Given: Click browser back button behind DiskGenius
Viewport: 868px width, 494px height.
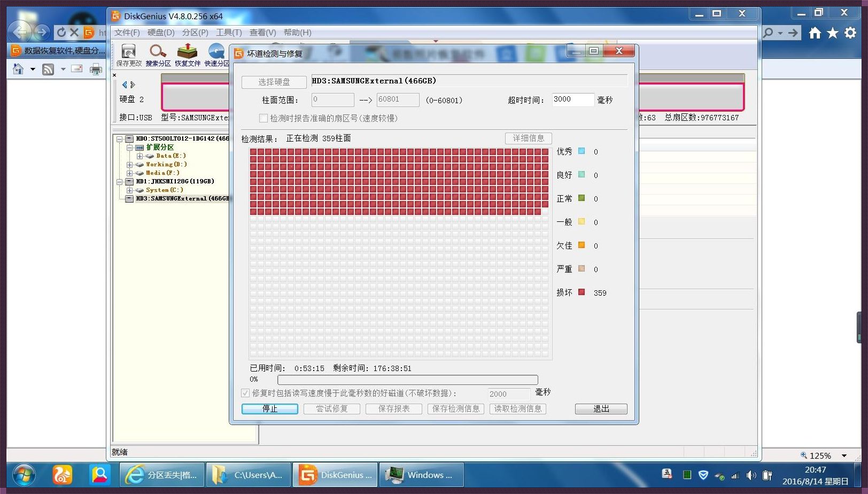Looking at the screenshot, I should pos(20,33).
